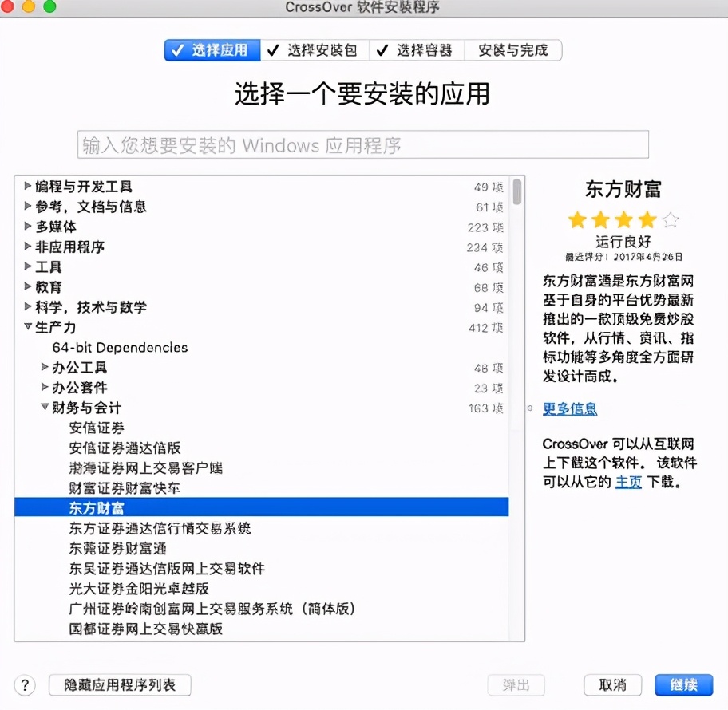The height and width of the screenshot is (710, 728).
Task: Click the application list scrollbar thumb
Action: [516, 191]
